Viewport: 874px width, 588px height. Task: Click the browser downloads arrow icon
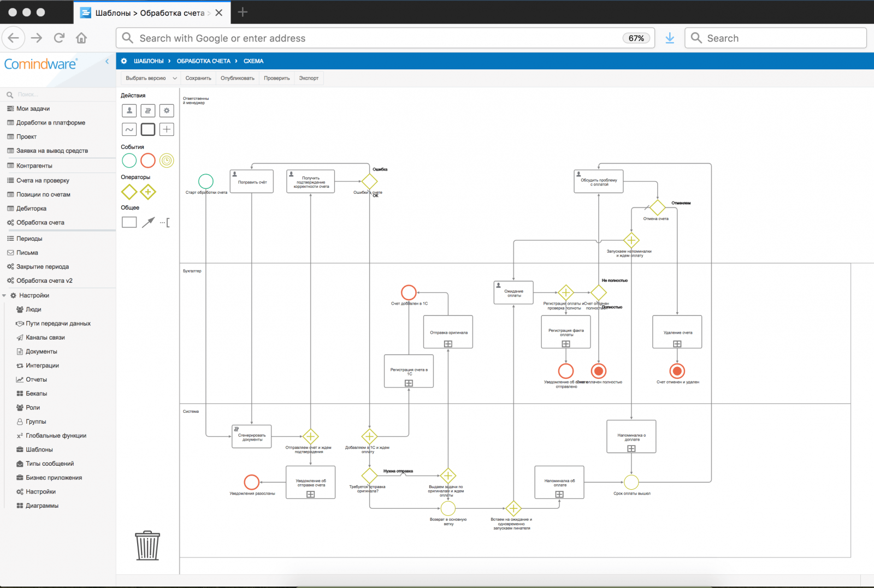[670, 38]
